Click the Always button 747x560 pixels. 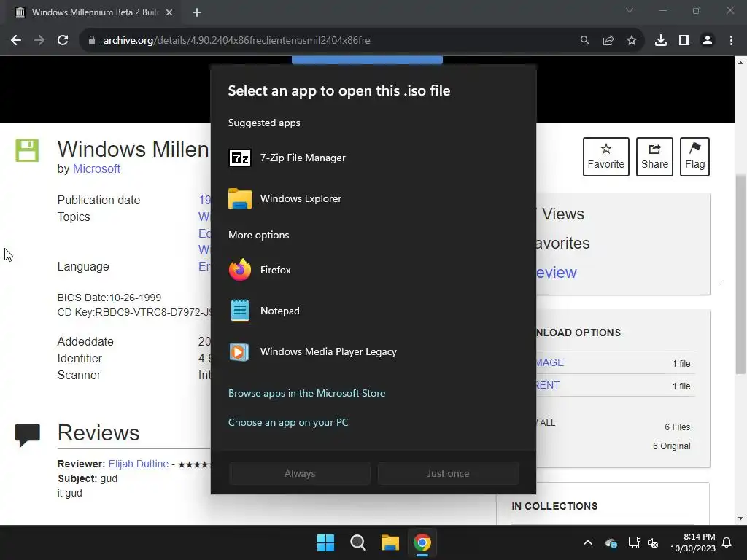click(x=300, y=473)
